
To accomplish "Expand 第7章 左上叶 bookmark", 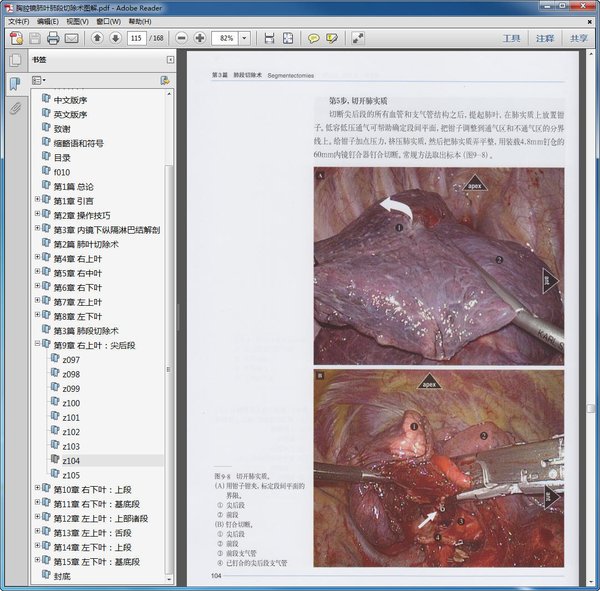I will tap(38, 300).
